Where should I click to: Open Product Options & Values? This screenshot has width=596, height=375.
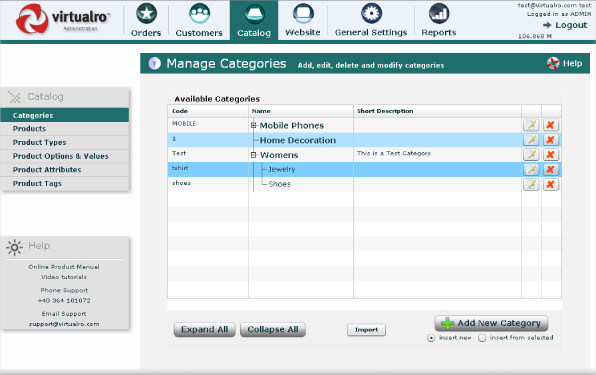(65, 156)
